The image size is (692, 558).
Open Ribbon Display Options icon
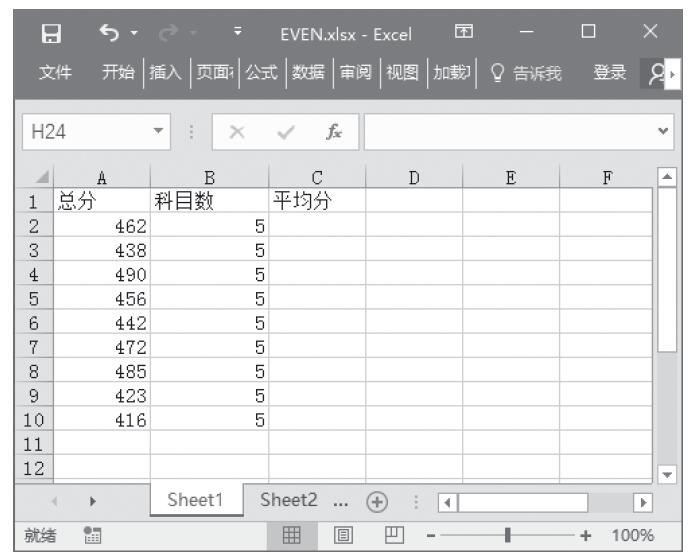coord(463,33)
